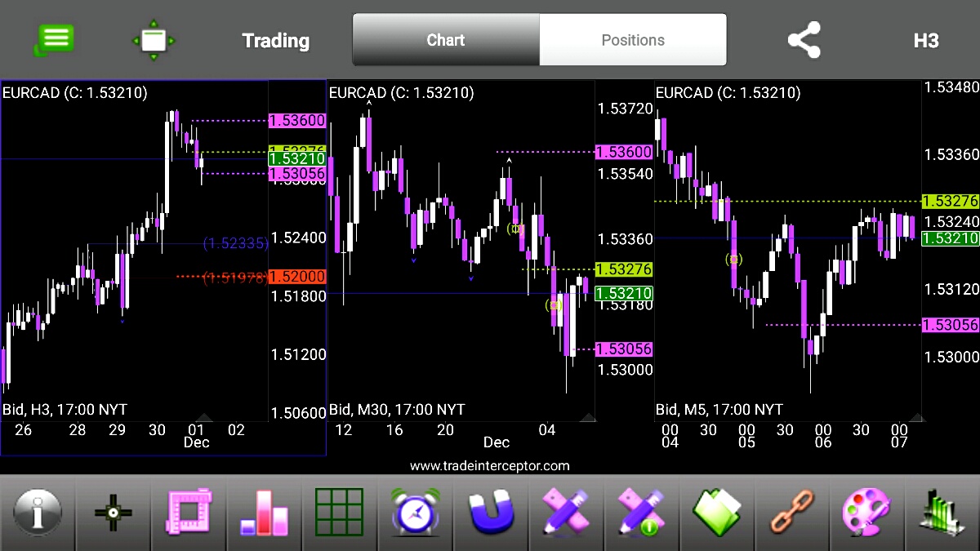Screen dimensions: 980x551
Task: Select the red 1.52000 price label
Action: [297, 277]
